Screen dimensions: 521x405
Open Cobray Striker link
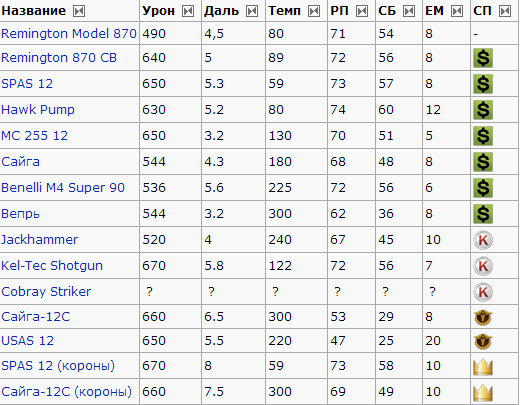click(x=46, y=292)
